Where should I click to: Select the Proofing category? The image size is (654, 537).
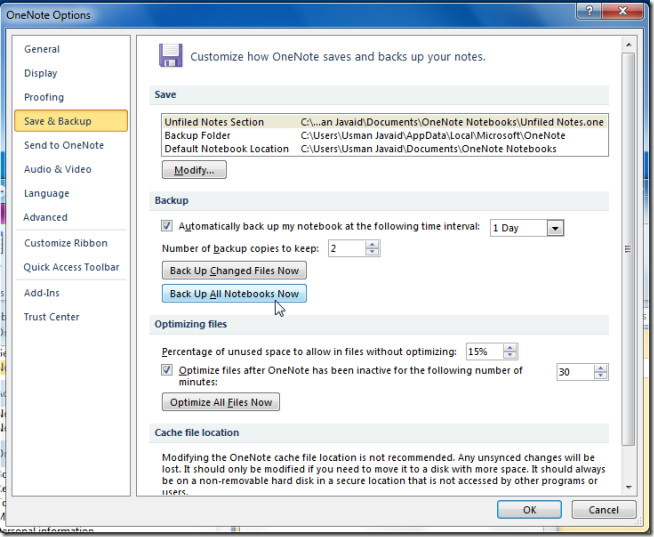point(44,97)
